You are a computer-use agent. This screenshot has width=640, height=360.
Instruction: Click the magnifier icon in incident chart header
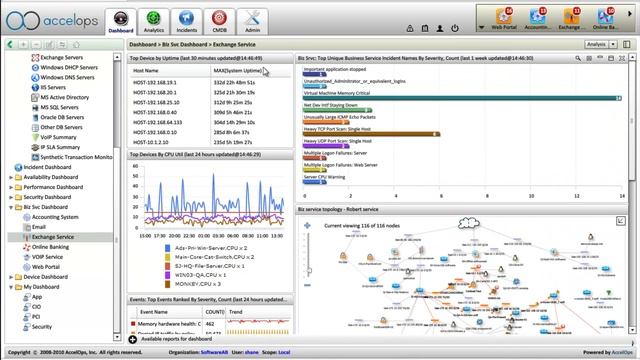pos(578,58)
